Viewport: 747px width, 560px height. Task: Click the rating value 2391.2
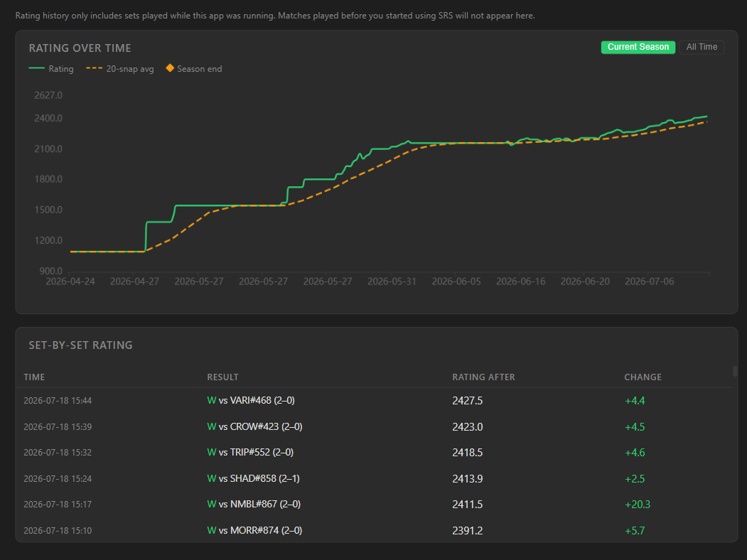[468, 531]
